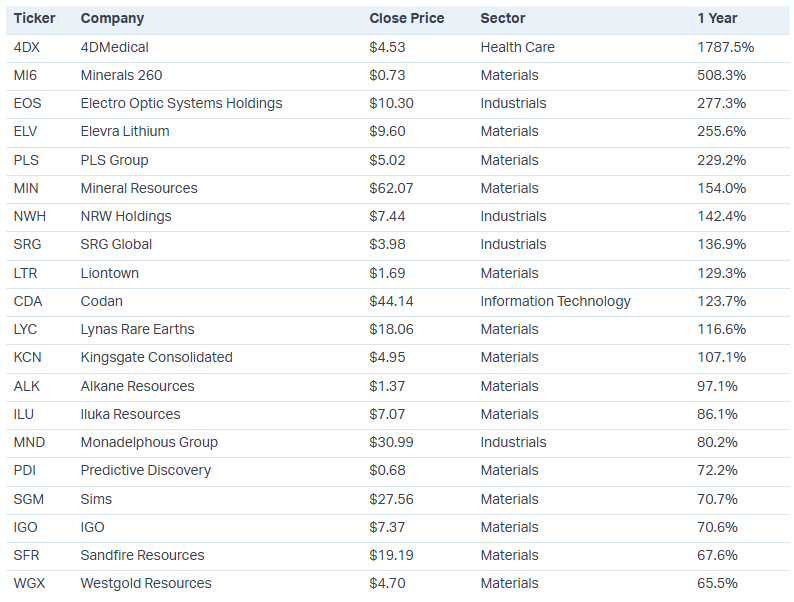
Task: Select the Codan company name
Action: 102,301
